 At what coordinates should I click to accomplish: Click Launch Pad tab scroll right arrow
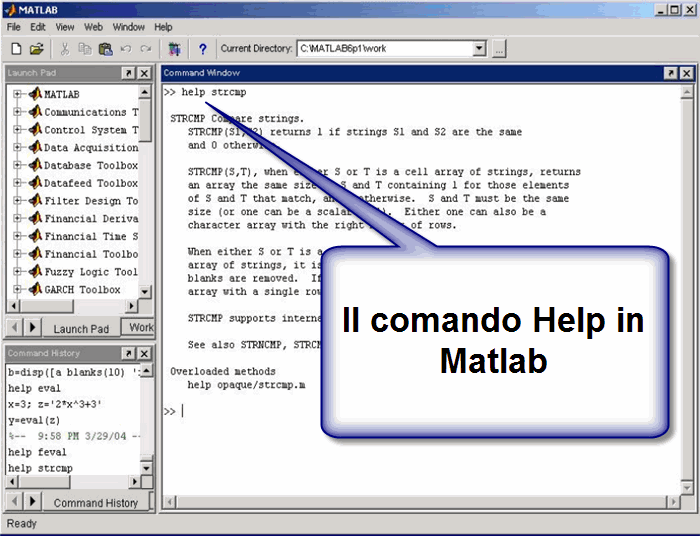(x=32, y=328)
